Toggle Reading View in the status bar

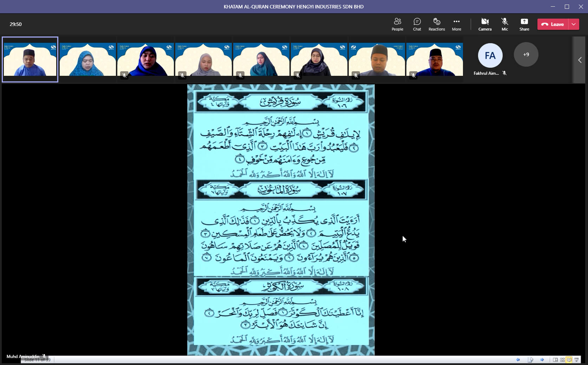point(569,360)
